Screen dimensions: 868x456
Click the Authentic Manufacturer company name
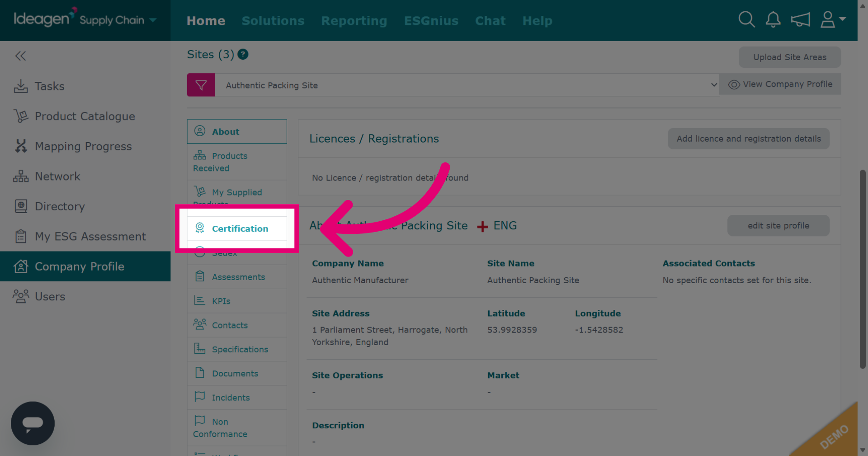(x=360, y=280)
